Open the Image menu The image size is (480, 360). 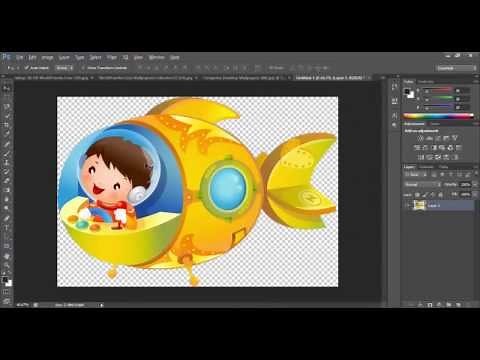47,57
